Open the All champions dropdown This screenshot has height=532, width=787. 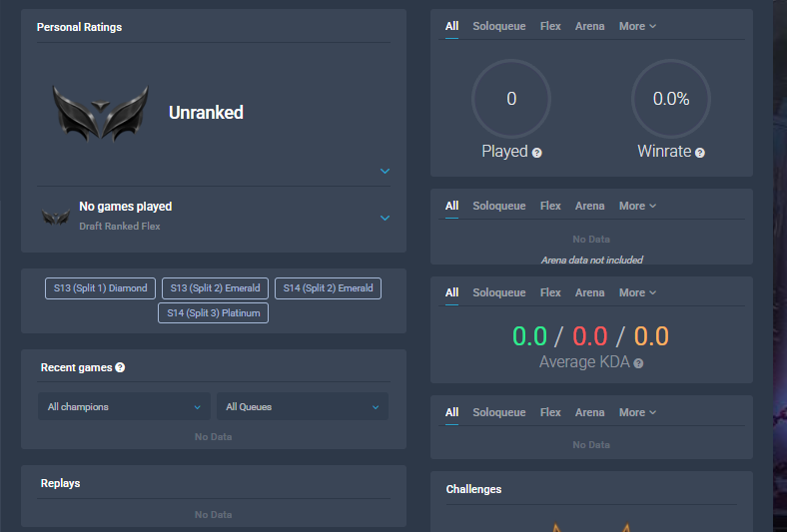click(x=124, y=406)
